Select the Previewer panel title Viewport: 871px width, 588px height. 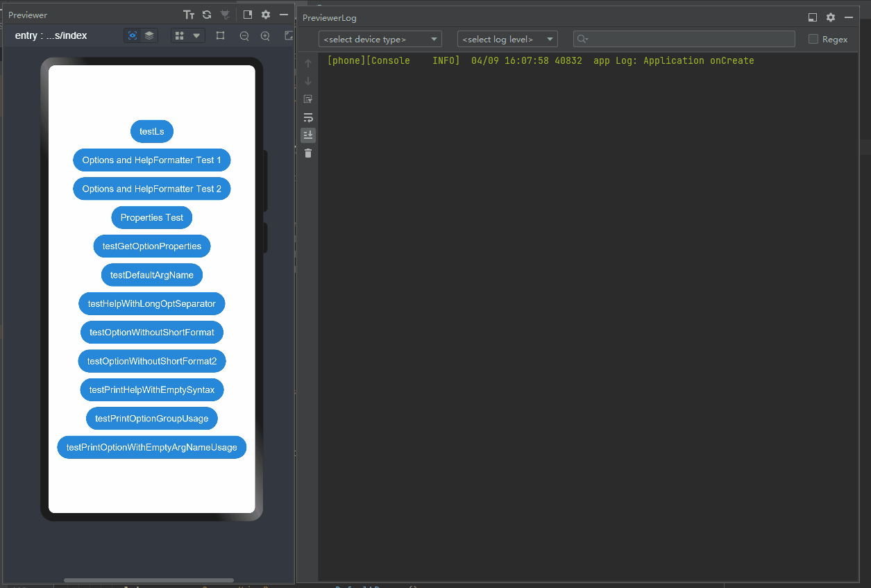coord(28,15)
